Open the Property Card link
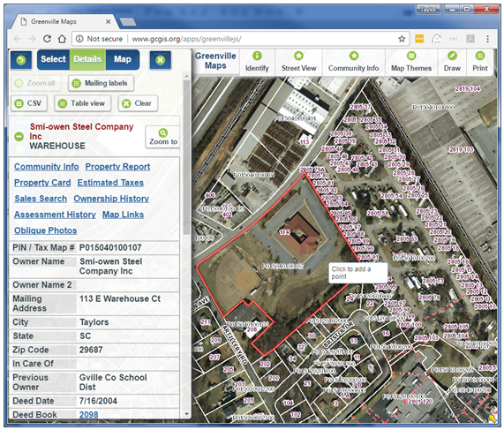This screenshot has height=430, width=504. click(42, 183)
